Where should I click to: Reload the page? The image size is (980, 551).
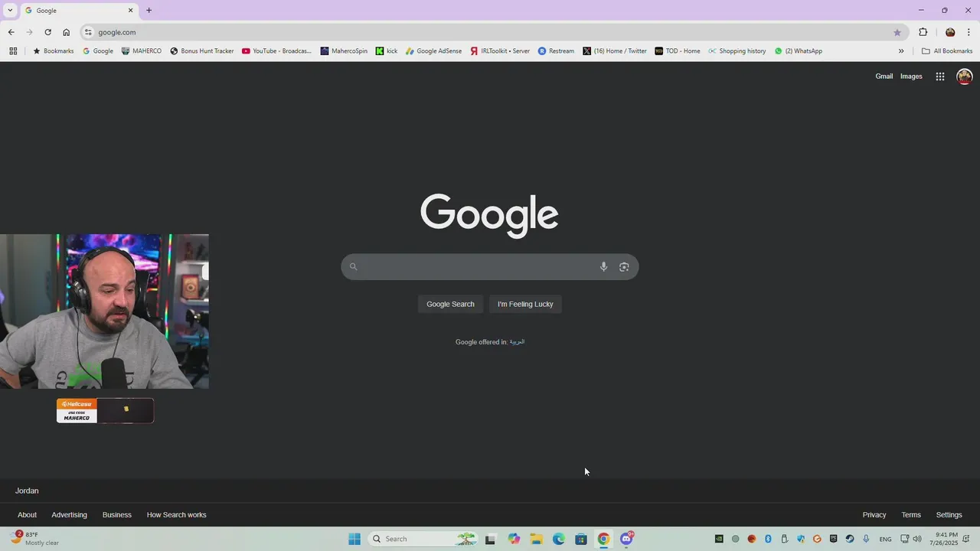[x=47, y=32]
